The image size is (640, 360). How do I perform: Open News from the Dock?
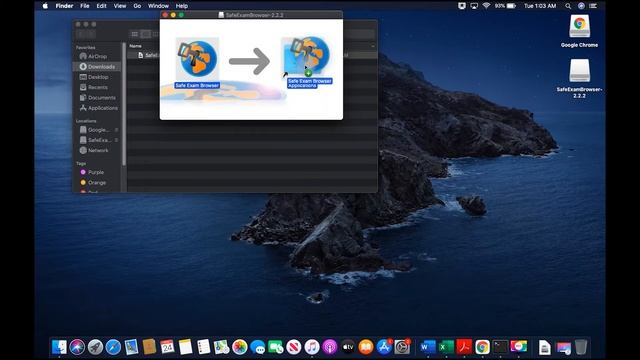[x=293, y=347]
